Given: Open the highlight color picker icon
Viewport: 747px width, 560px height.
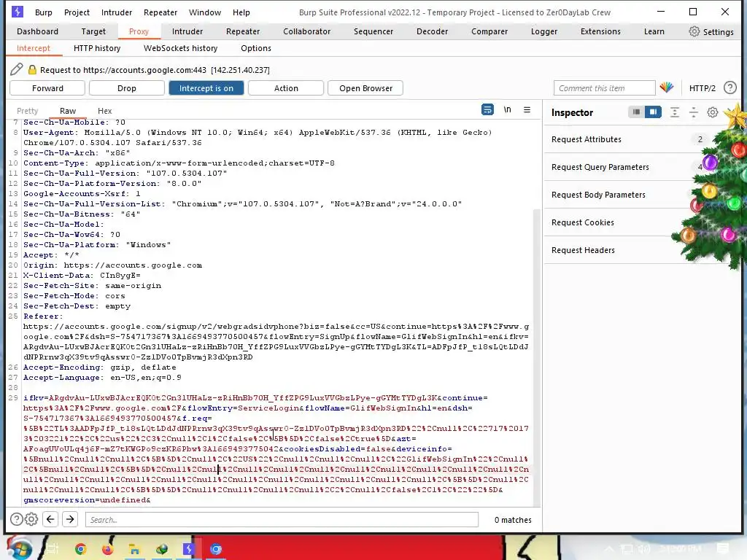Looking at the screenshot, I should [x=667, y=87].
